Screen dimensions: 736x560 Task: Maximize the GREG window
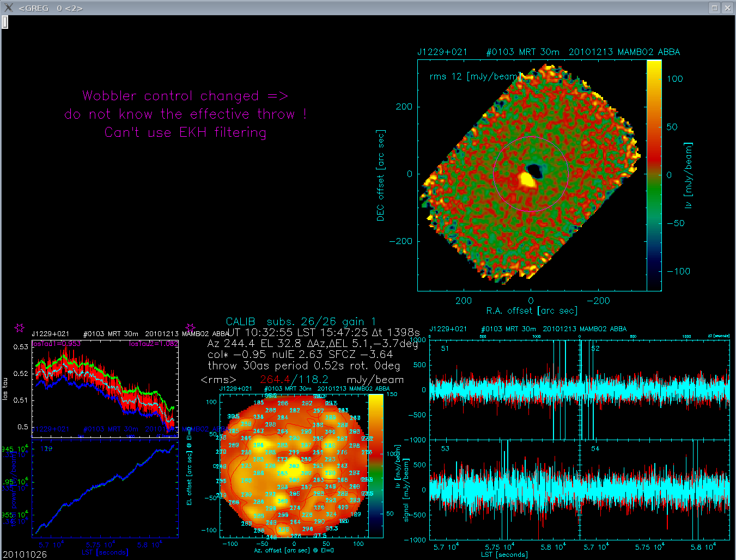(714, 8)
